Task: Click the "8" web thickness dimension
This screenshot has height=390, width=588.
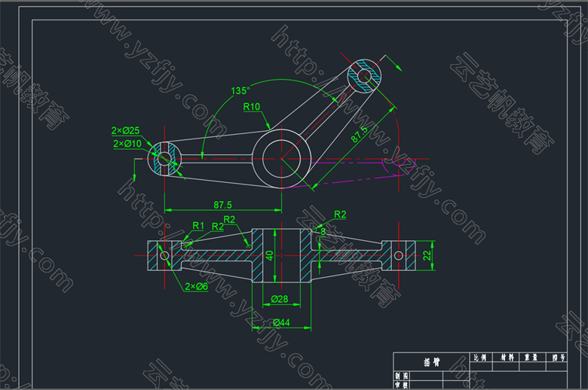Action: (x=323, y=232)
